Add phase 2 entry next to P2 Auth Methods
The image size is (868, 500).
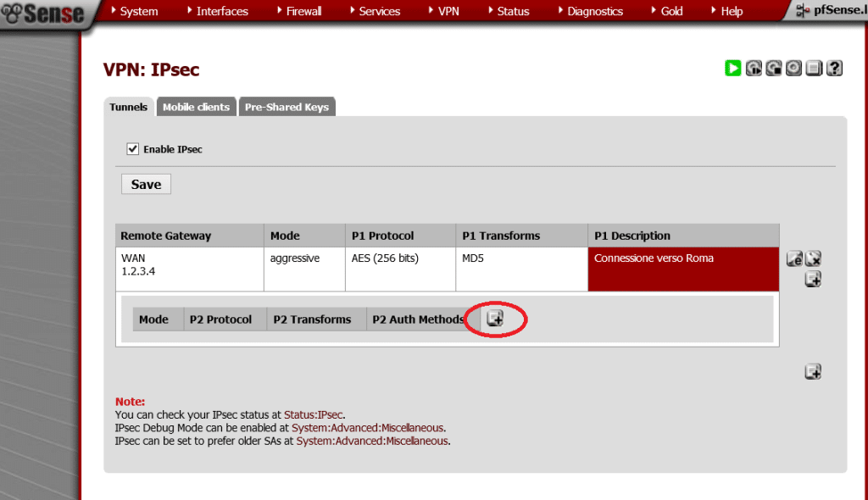coord(495,319)
